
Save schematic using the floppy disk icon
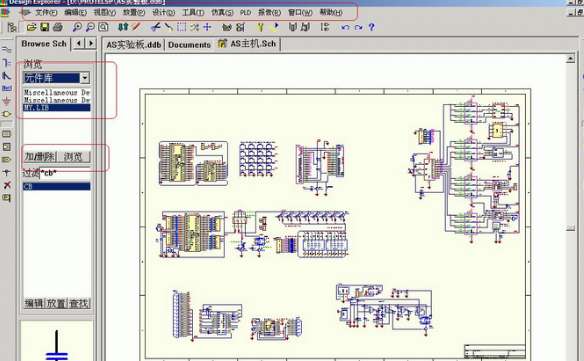45,27
